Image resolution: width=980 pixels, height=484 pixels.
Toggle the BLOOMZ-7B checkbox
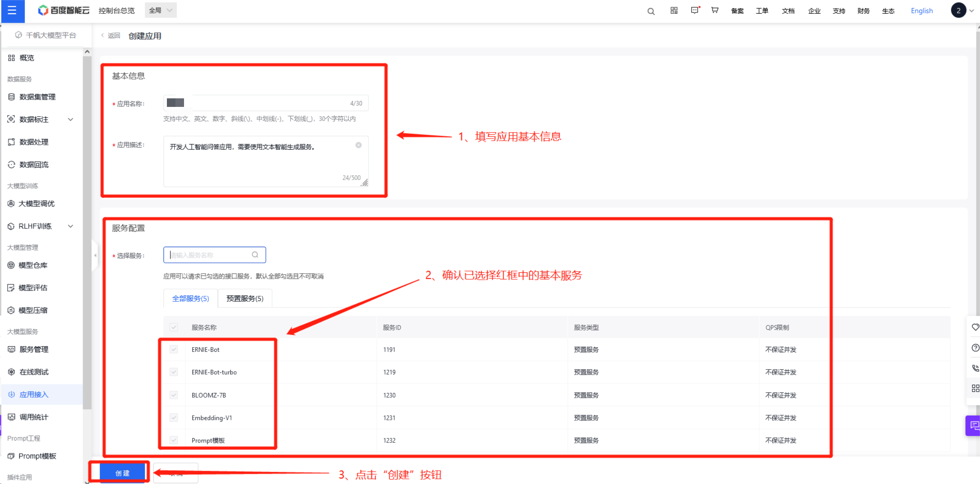click(x=174, y=395)
